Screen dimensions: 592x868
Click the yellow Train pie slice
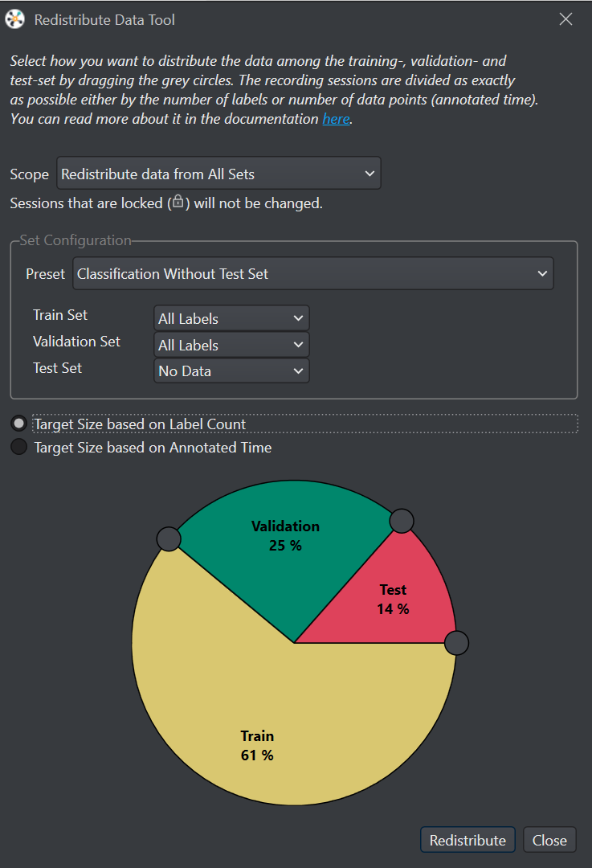pos(276,719)
